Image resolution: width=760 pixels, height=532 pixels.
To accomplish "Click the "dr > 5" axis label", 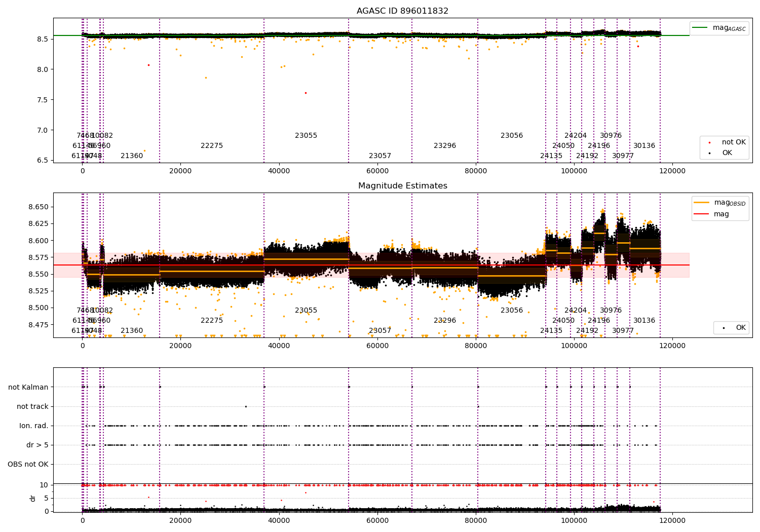I will point(37,445).
